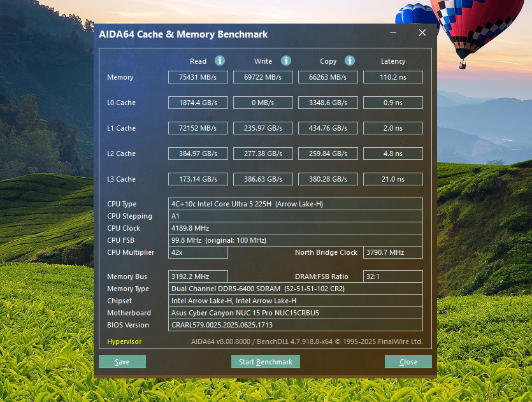Select L0 Cache write 0 MB/s
Screen dimensions: 532x402
click(x=263, y=103)
